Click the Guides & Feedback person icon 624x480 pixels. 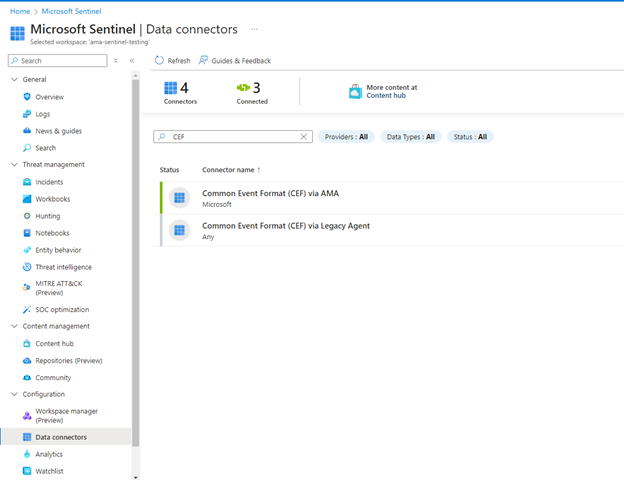pyautogui.click(x=203, y=60)
